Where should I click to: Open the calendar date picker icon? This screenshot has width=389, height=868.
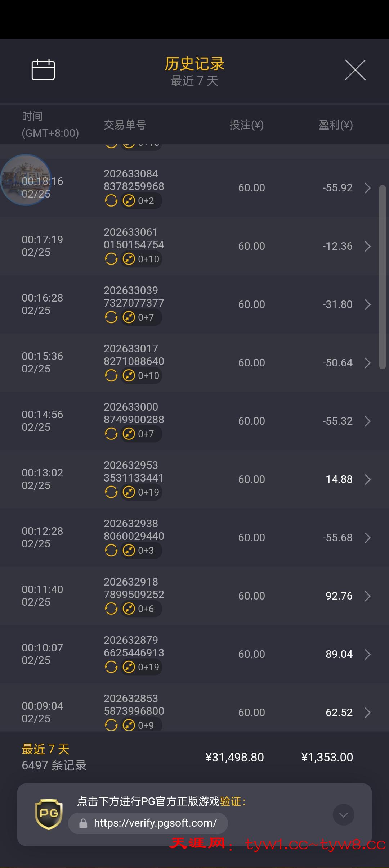click(43, 69)
